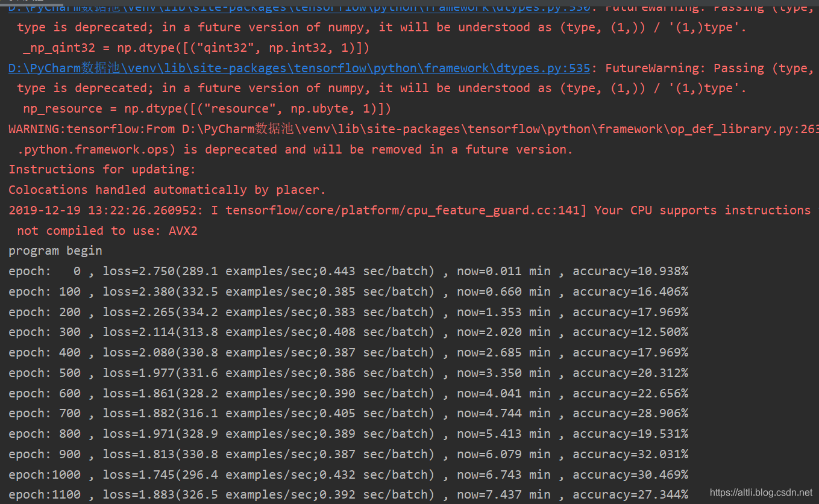Select the epoch 400 line with loss=2.080

point(348,352)
